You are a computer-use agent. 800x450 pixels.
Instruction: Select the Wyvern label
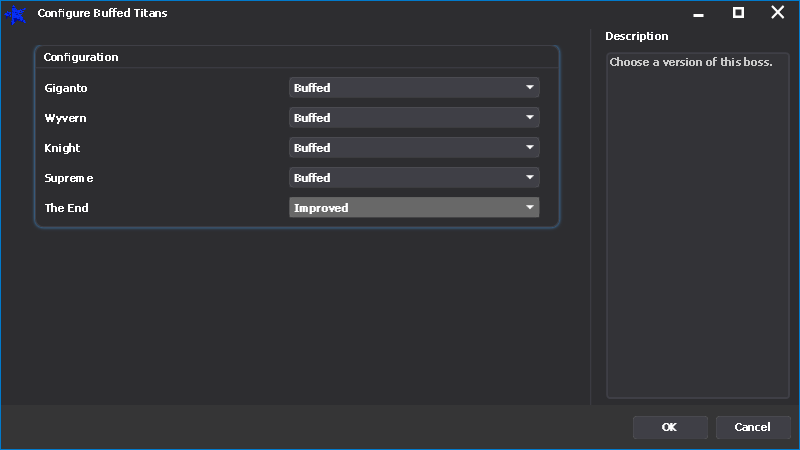[65, 118]
